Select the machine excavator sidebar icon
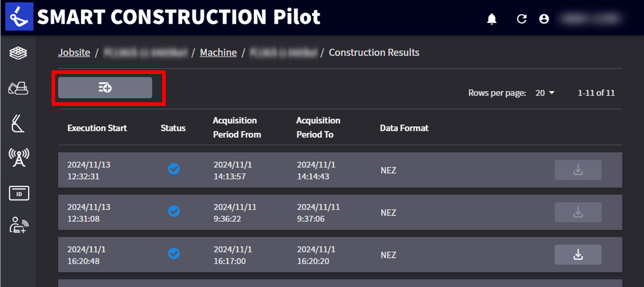 18,88
